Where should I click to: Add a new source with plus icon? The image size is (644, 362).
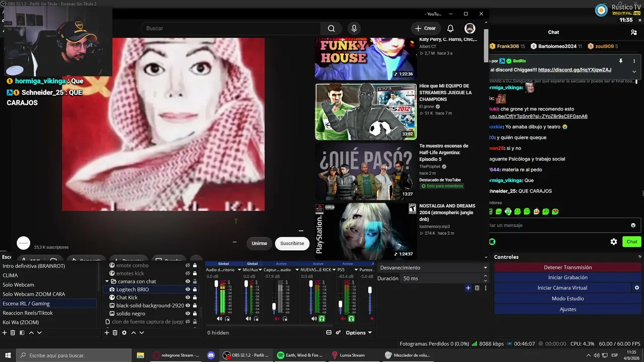107,333
